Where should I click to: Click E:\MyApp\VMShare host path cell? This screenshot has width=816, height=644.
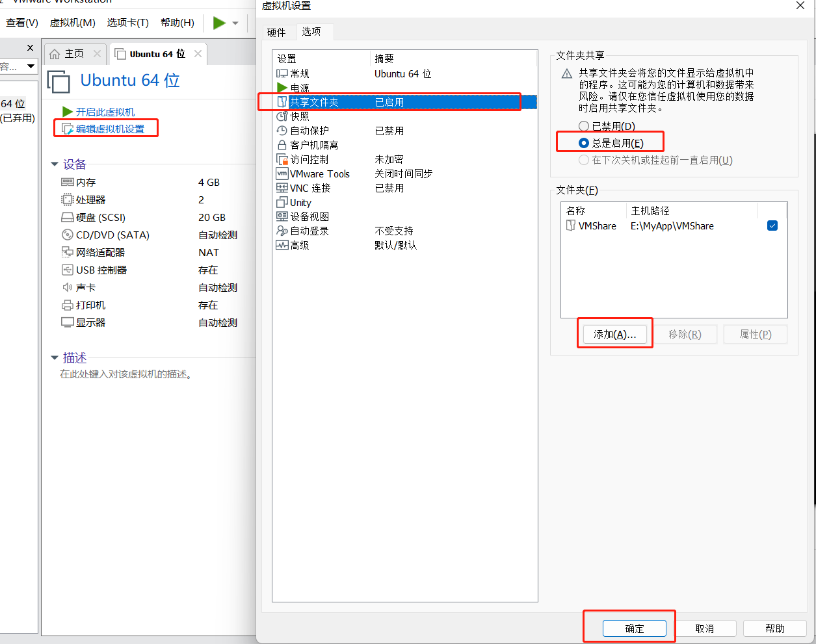pos(672,226)
